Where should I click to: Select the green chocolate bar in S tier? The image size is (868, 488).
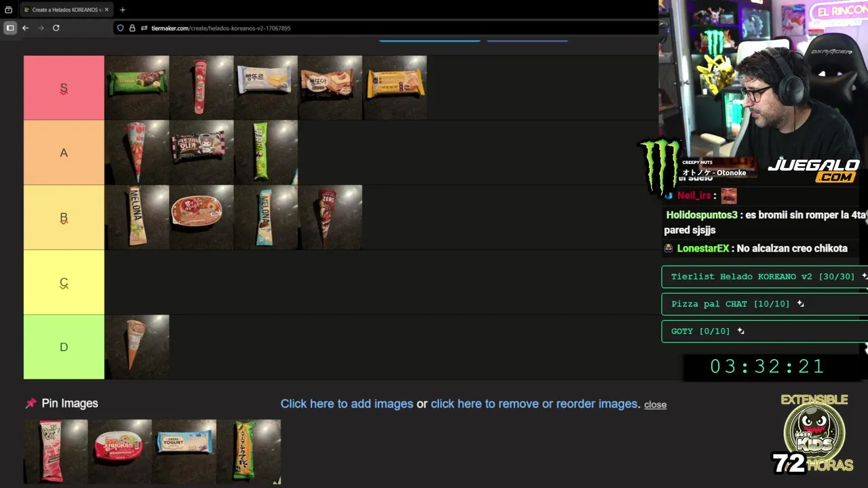[137, 87]
